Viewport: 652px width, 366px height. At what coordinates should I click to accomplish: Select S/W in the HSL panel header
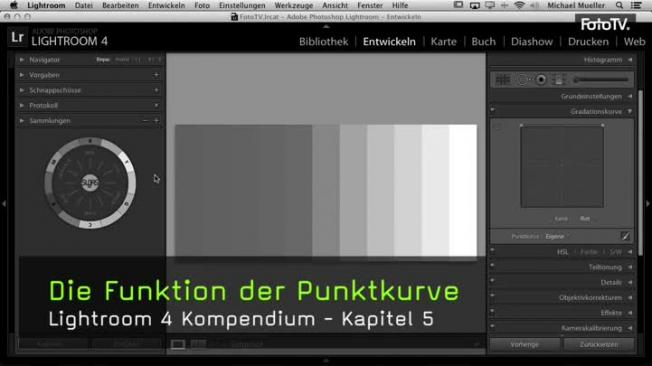(615, 252)
